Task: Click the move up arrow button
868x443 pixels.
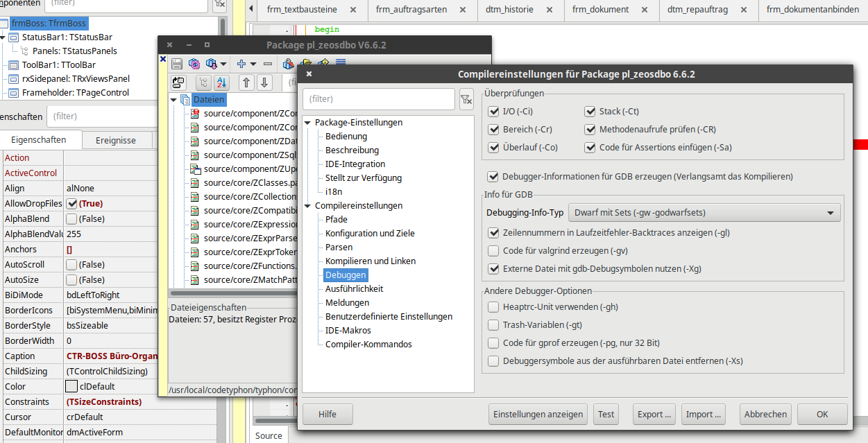Action: point(246,83)
